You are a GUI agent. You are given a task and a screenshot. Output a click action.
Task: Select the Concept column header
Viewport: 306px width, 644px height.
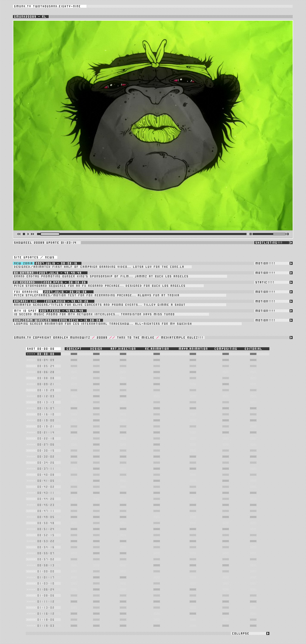click(73, 349)
